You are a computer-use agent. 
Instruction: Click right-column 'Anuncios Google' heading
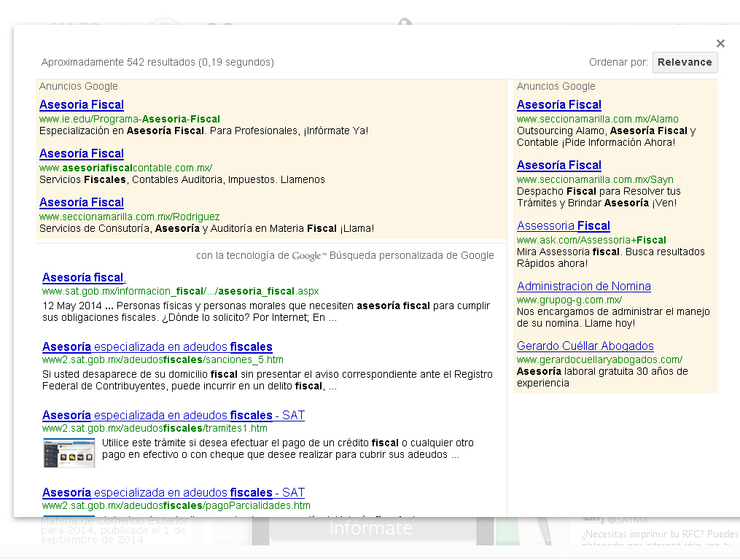click(x=556, y=87)
